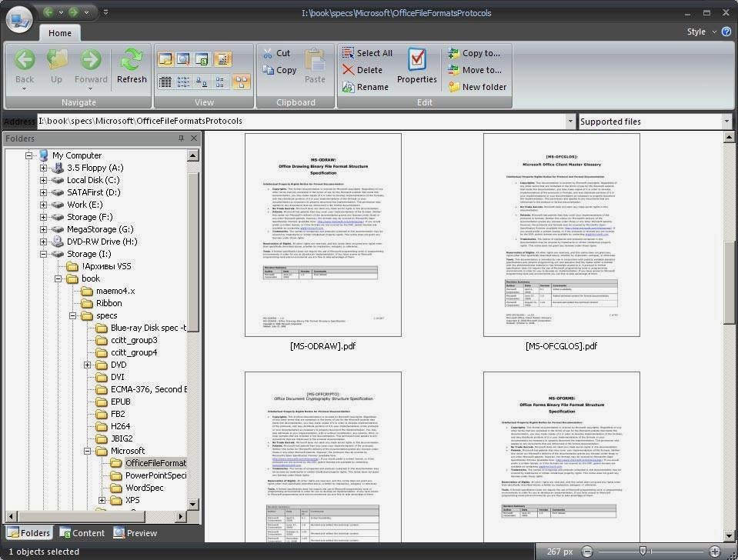The width and height of the screenshot is (738, 560).
Task: Select the MS-OFORMS document thumbnail
Action: click(x=562, y=457)
